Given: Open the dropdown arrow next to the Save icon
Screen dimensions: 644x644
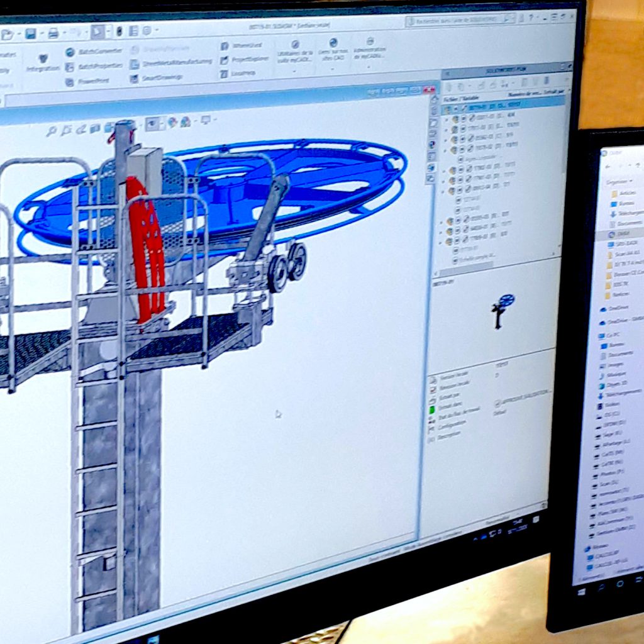Looking at the screenshot, I should pos(41,33).
